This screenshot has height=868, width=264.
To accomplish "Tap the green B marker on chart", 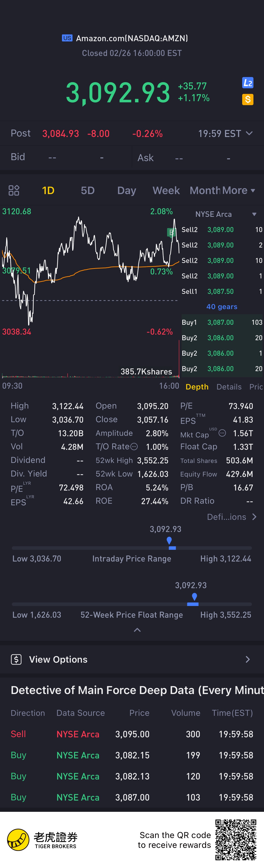I will pos(171,232).
